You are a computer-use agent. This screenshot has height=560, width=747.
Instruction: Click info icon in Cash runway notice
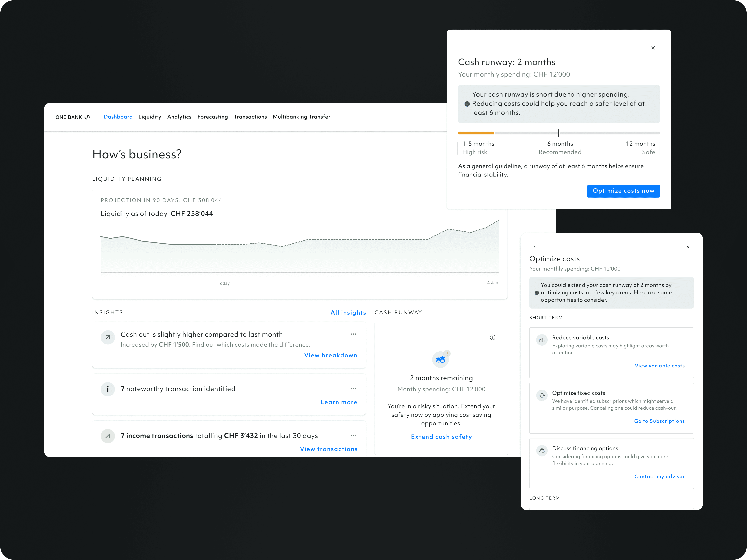coord(467,104)
